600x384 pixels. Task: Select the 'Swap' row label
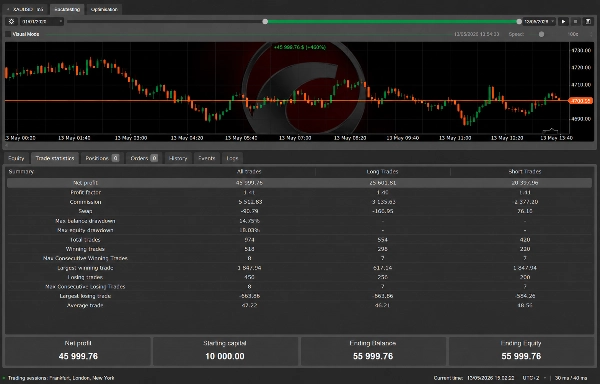(x=85, y=211)
